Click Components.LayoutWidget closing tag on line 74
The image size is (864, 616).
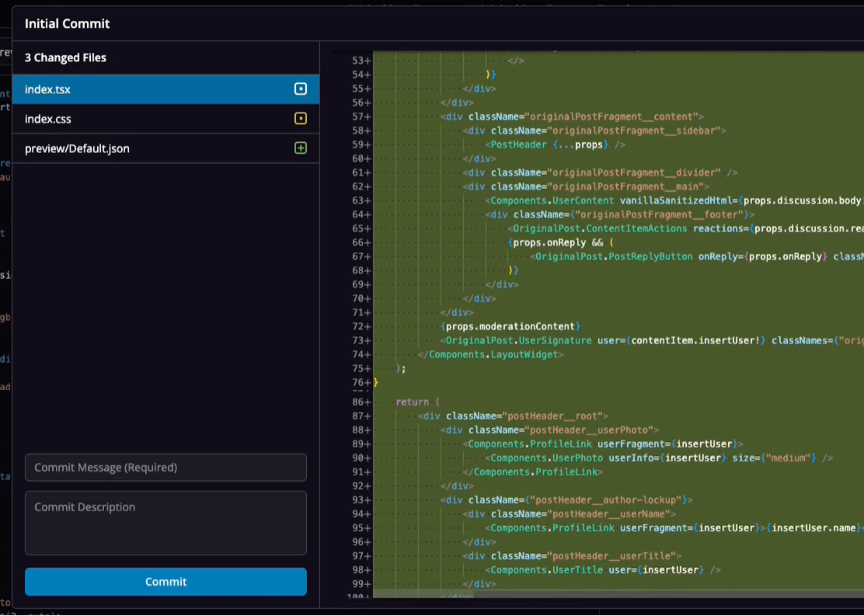point(493,354)
